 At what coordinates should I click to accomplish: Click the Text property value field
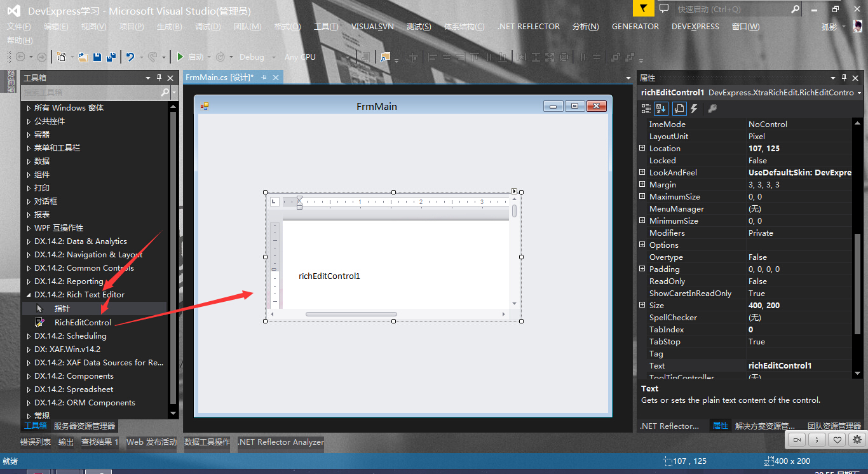pos(799,365)
